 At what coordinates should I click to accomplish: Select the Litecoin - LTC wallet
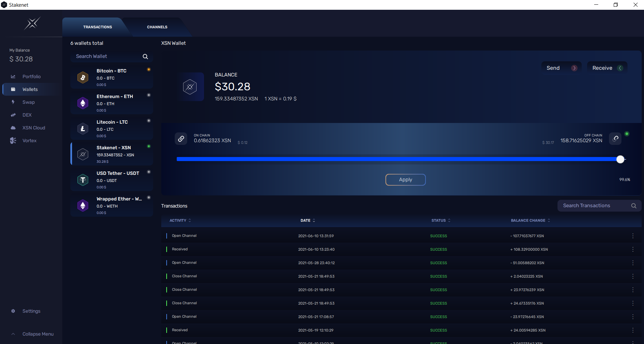tap(112, 129)
